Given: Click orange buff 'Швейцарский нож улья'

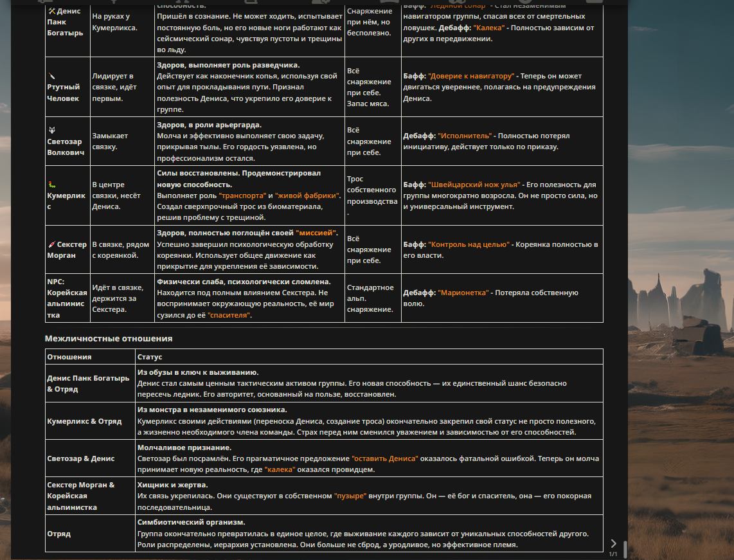Looking at the screenshot, I should pyautogui.click(x=474, y=185).
